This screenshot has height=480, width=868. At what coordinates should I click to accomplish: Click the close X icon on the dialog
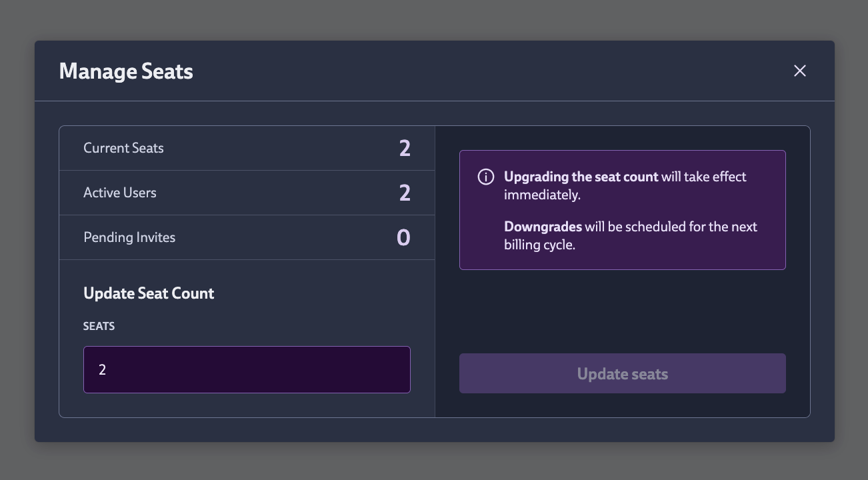coord(799,71)
